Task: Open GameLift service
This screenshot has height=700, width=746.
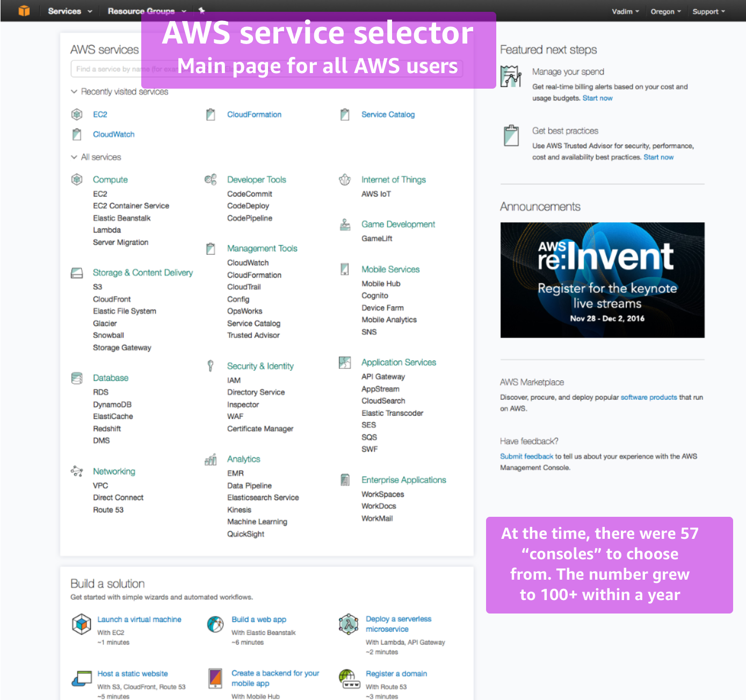Action: [x=377, y=239]
